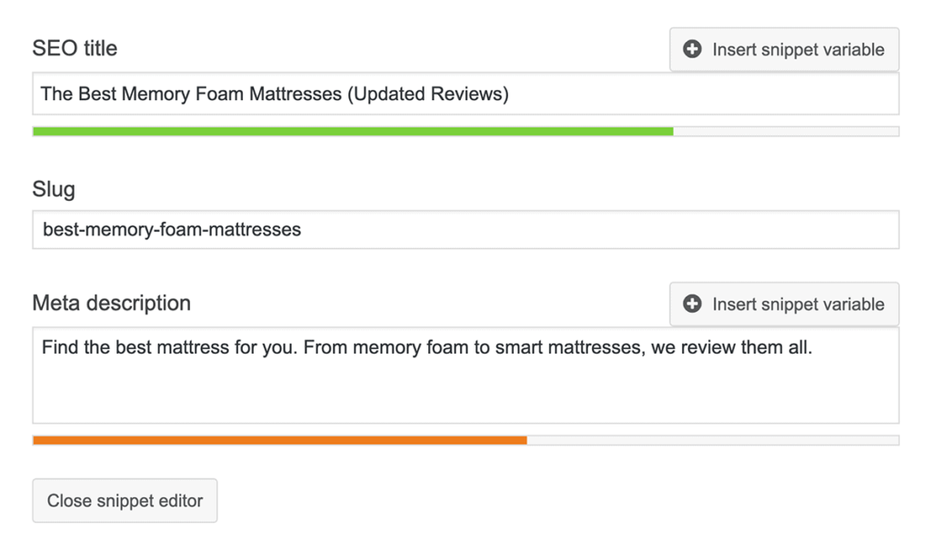Screen dimensions: 931x560
Task: Click the "Meta description" label
Action: pos(111,303)
